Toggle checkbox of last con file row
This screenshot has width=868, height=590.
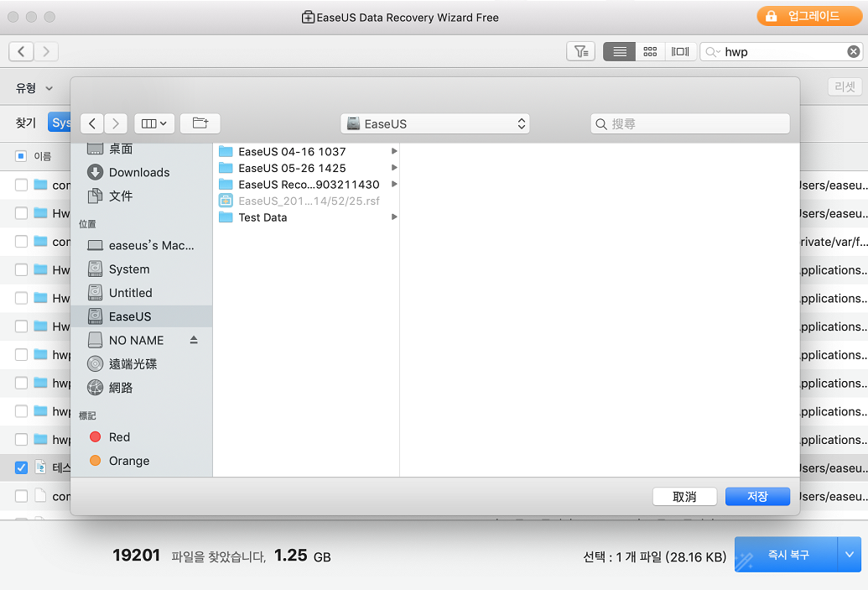(21, 496)
